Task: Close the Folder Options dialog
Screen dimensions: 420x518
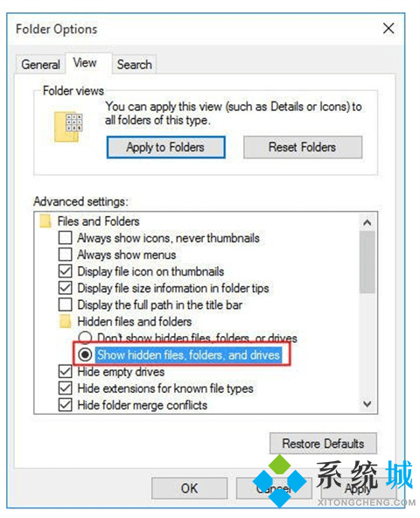Action: click(388, 28)
